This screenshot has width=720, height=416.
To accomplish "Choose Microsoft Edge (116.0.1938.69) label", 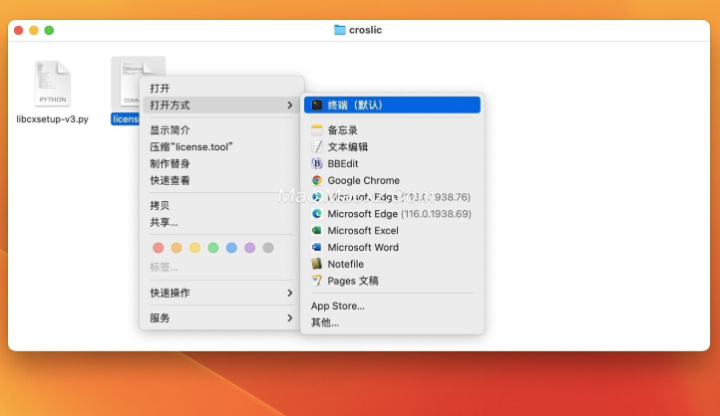I will click(399, 214).
